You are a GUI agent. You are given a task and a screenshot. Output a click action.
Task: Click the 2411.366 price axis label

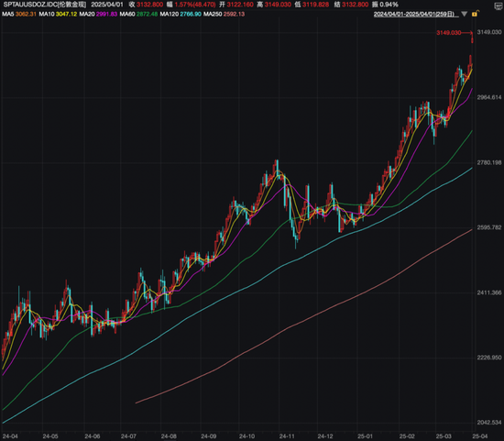click(489, 292)
